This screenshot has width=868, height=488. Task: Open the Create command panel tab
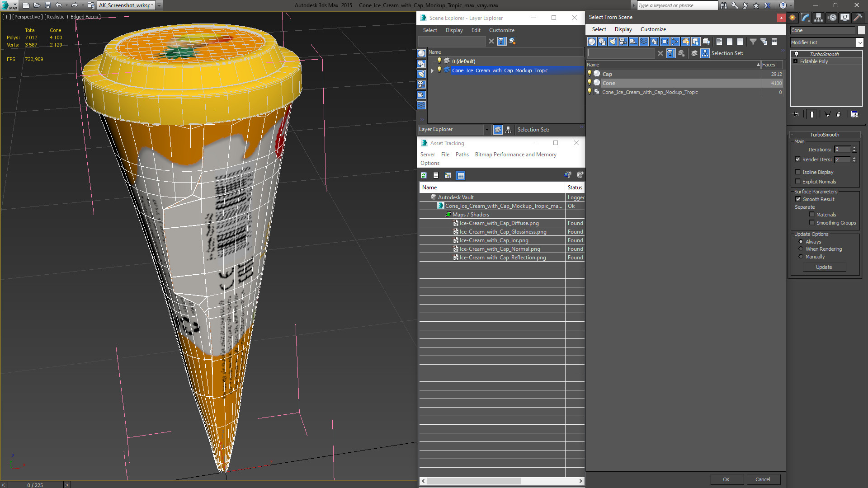(x=793, y=18)
